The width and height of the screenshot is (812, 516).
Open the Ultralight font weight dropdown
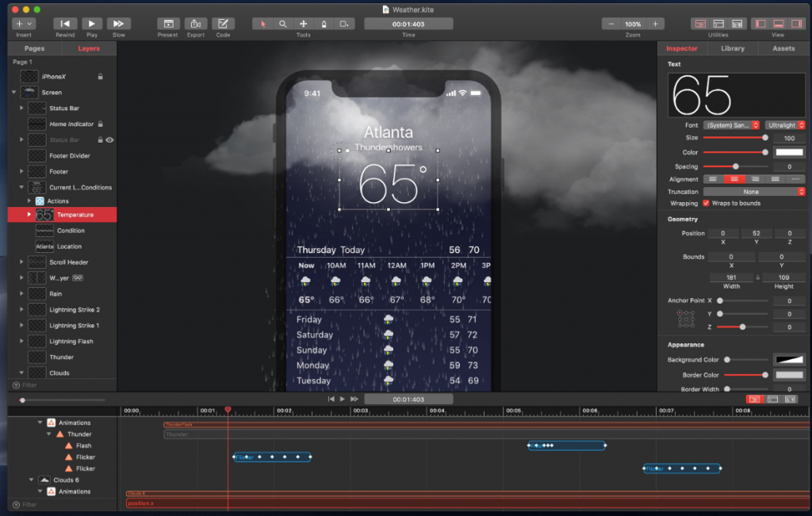pyautogui.click(x=785, y=125)
